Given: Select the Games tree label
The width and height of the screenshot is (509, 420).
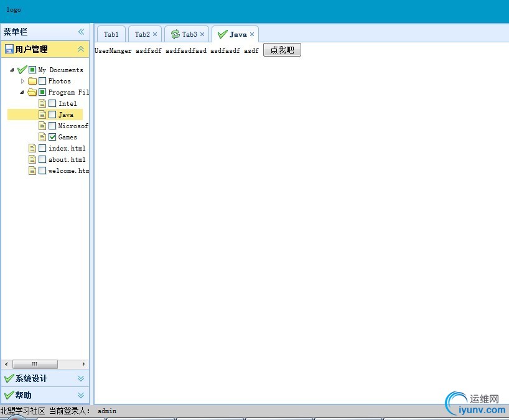Looking at the screenshot, I should (x=68, y=137).
